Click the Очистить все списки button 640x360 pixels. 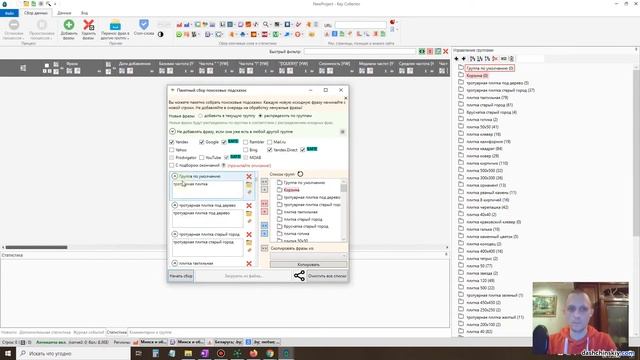point(327,276)
